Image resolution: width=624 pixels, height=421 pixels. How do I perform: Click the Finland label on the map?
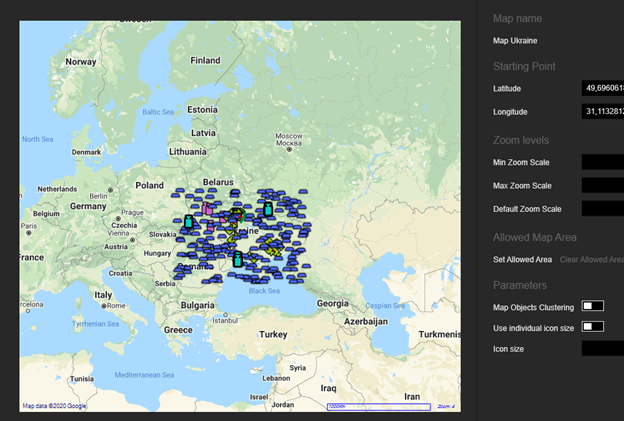click(x=205, y=60)
